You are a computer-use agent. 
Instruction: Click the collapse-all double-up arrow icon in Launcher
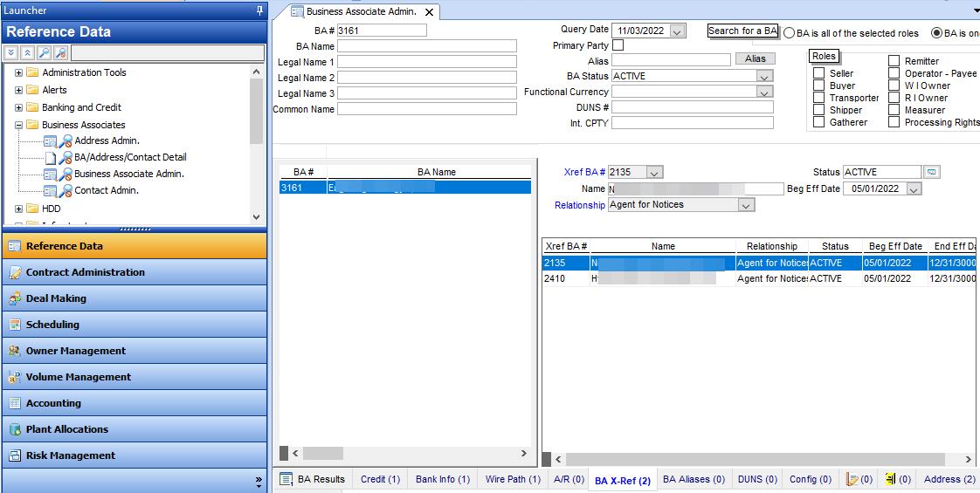[28, 53]
